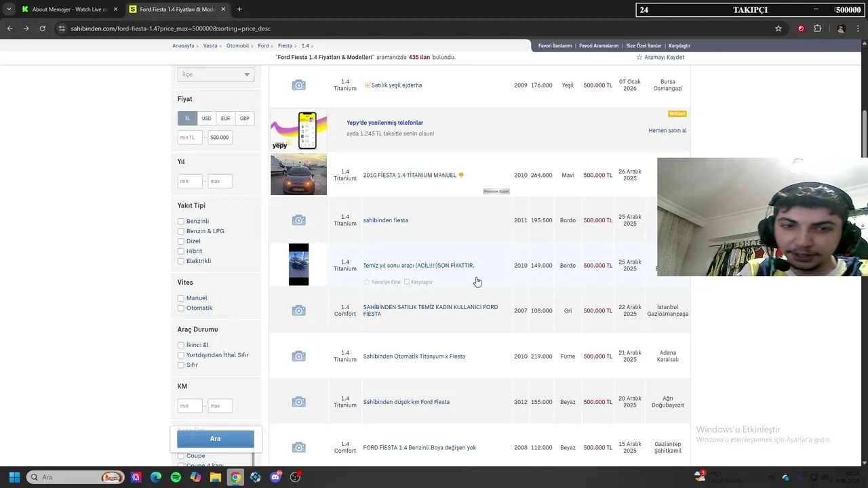Open the red recording extension icon

[x=801, y=28]
